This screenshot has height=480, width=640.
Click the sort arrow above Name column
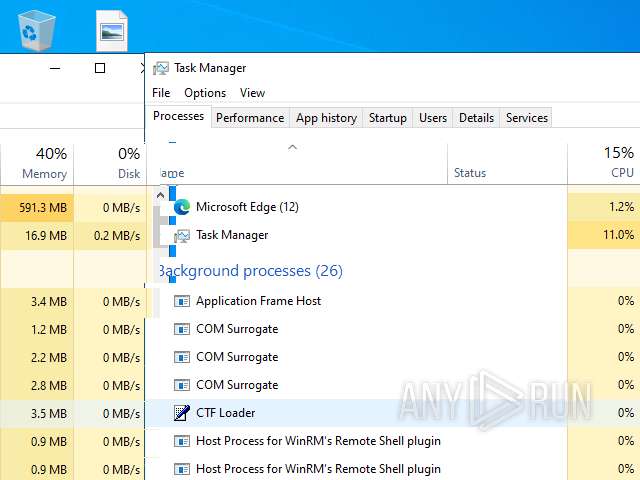(x=292, y=147)
